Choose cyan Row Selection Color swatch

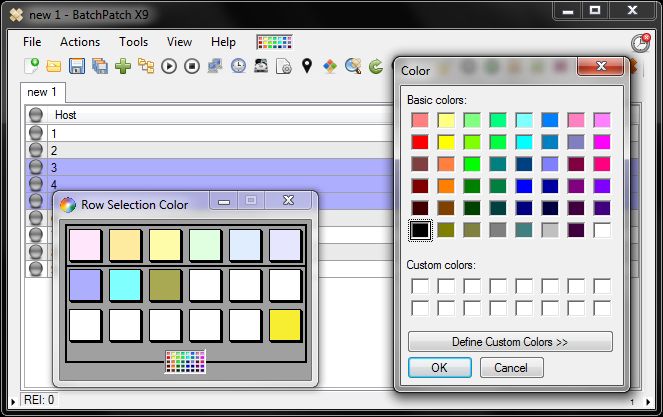point(125,285)
